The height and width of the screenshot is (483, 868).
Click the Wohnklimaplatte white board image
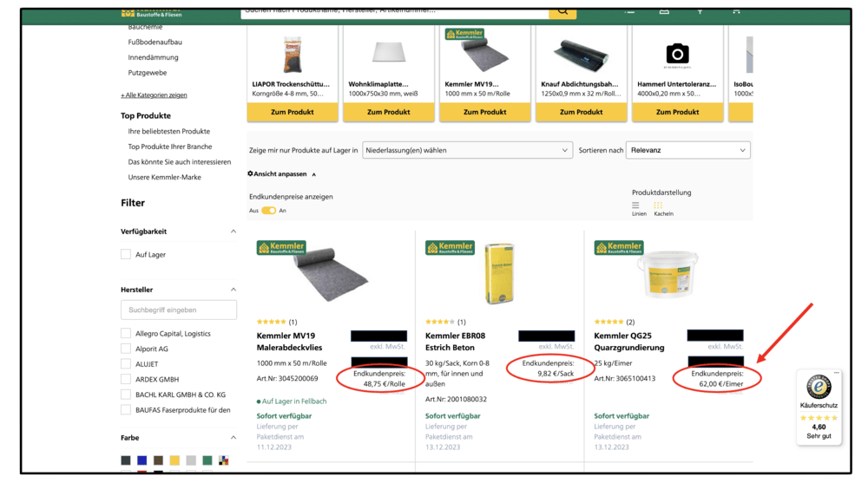[x=389, y=53]
